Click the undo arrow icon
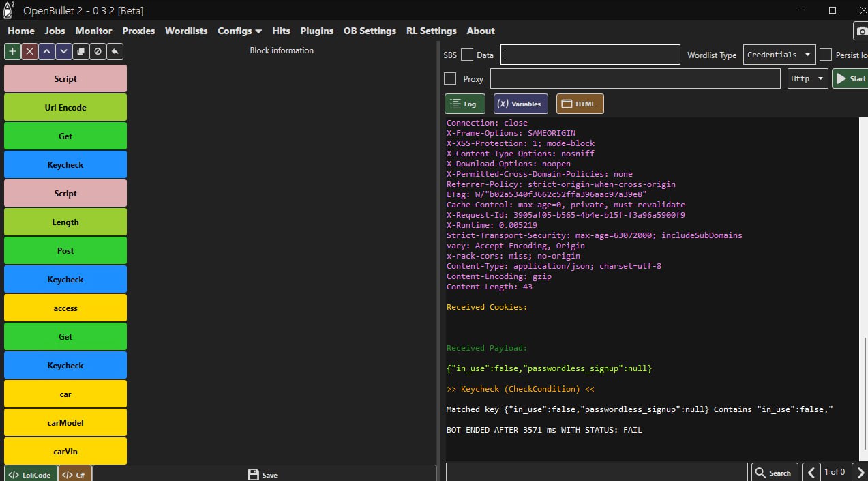The height and width of the screenshot is (481, 868). [115, 51]
